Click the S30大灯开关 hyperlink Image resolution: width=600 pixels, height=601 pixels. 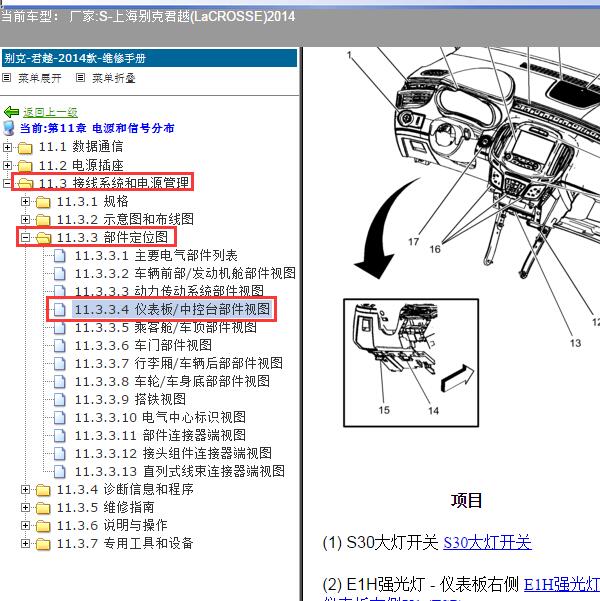(x=487, y=542)
